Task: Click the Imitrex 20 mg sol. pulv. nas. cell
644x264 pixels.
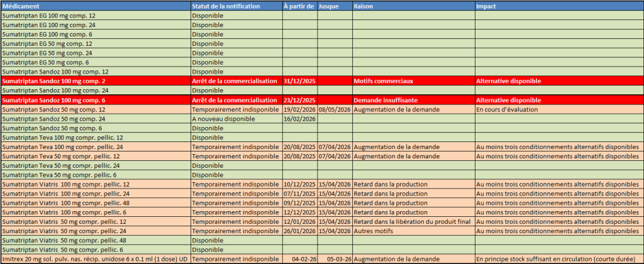Action: 94,259
